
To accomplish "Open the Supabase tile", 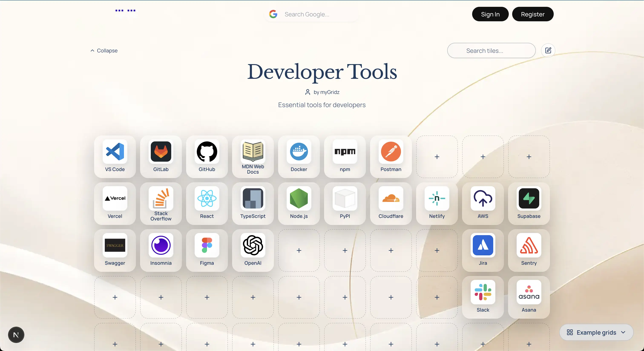I will click(529, 203).
